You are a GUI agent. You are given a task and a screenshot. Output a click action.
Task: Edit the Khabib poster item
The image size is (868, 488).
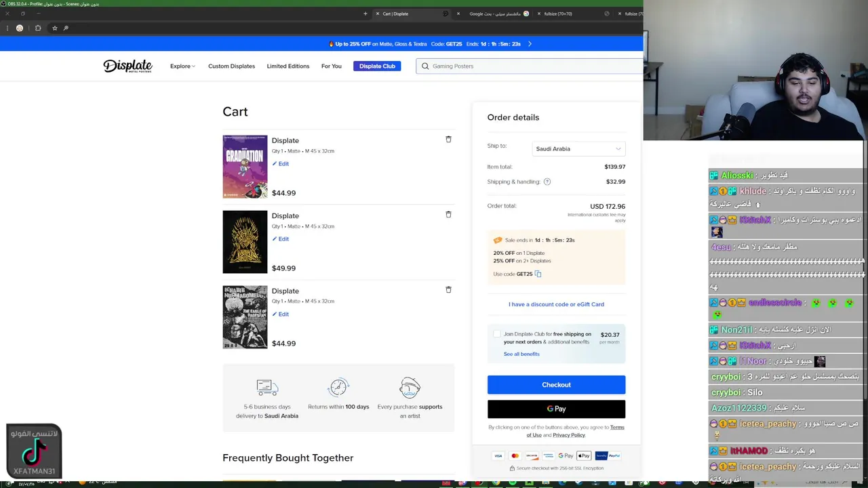(x=281, y=314)
